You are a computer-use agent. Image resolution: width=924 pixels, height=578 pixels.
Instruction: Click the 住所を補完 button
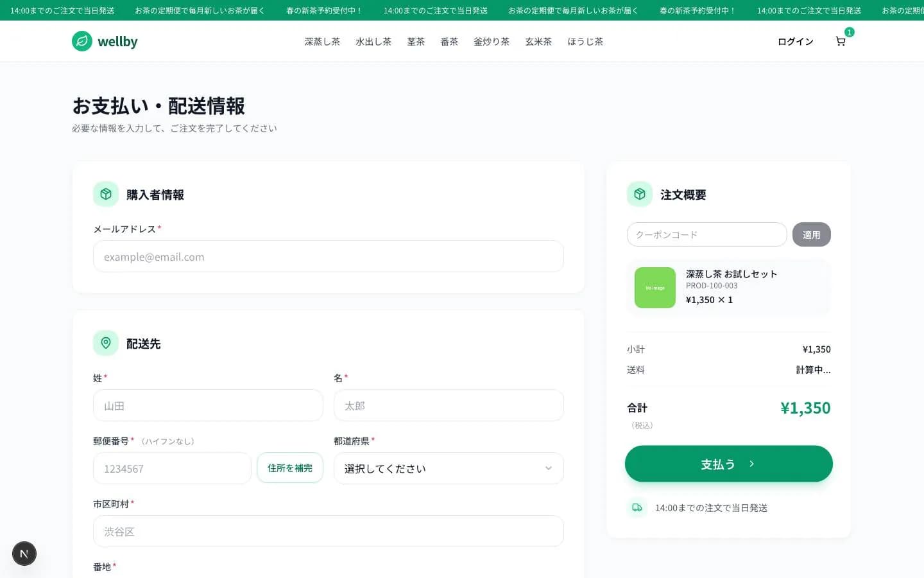pos(290,468)
